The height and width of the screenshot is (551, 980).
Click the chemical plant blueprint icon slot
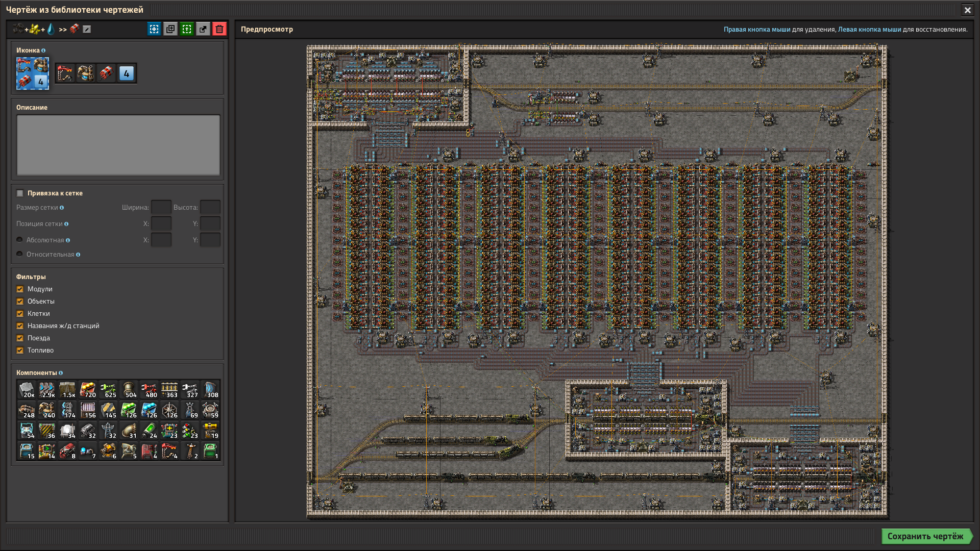[x=86, y=73]
